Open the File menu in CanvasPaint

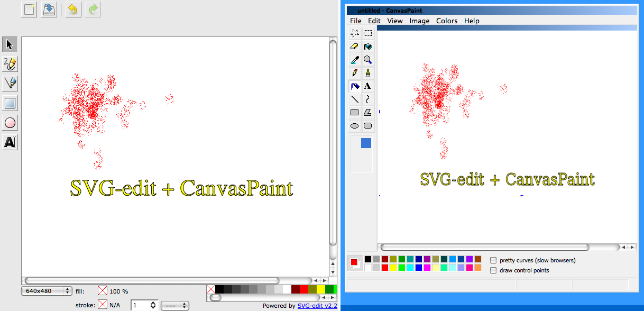tap(356, 21)
